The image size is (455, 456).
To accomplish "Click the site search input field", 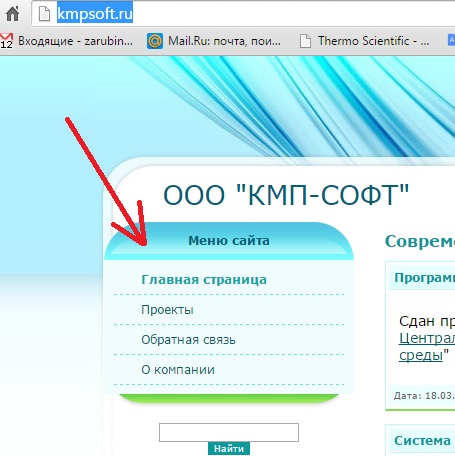I will (229, 432).
